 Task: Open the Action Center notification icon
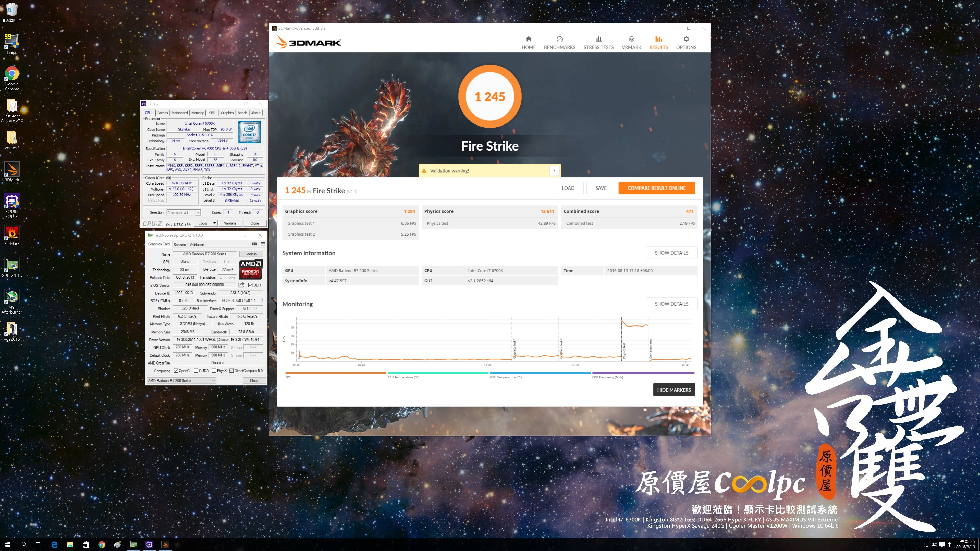(x=941, y=545)
